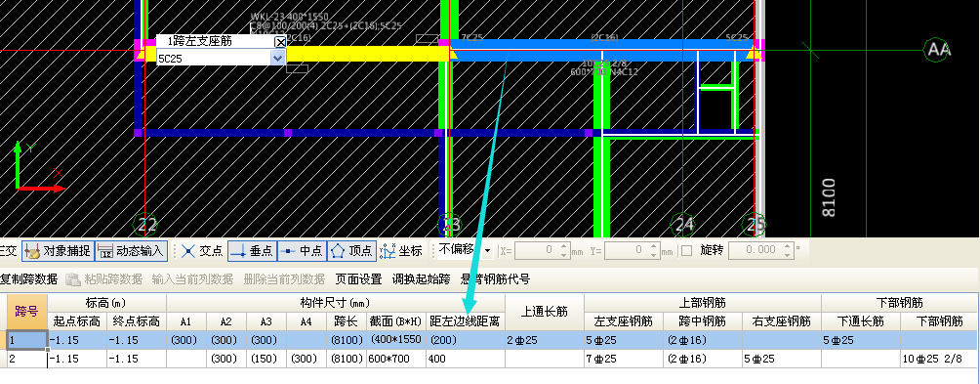Viewport: 980px width, 384px height.
Task: Click the 下通长筋 column header
Action: (x=861, y=321)
